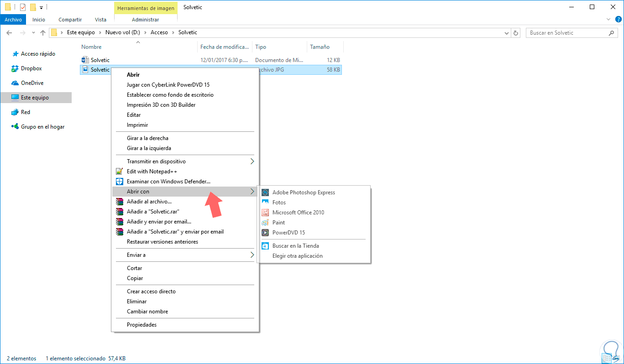The image size is (624, 364).
Task: Open Grupo en el hogar
Action: pos(42,127)
